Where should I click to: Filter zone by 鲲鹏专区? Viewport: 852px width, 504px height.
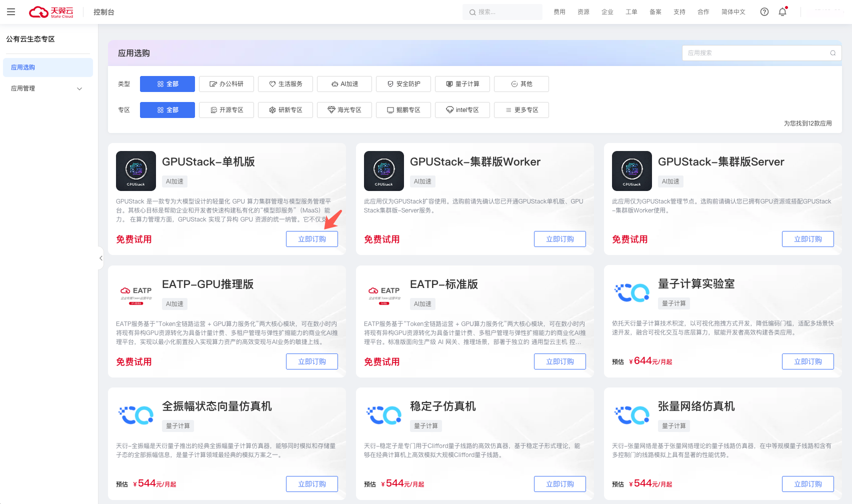403,110
